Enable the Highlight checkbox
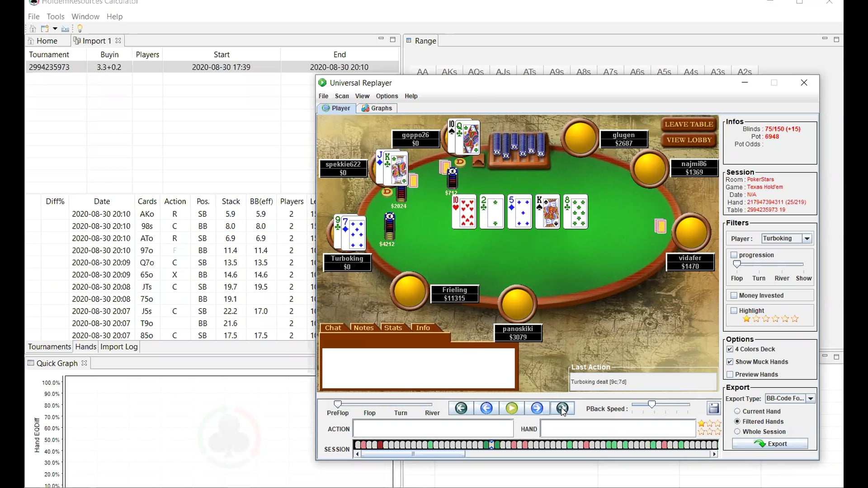 pyautogui.click(x=734, y=311)
